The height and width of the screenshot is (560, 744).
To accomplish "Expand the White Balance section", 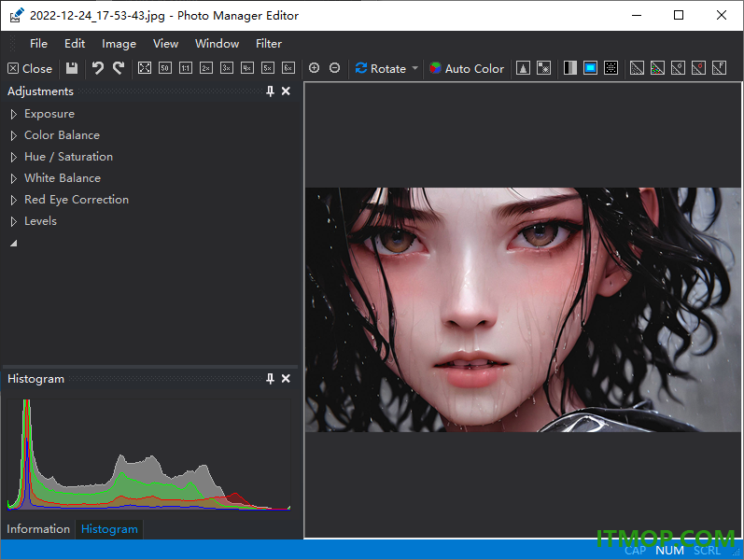I will click(x=14, y=178).
